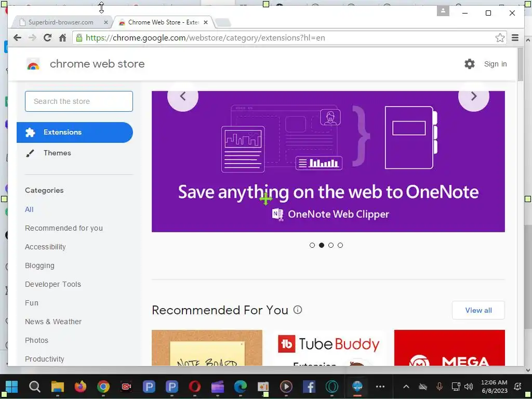This screenshot has height=399, width=532.
Task: Open Microsoft Edge from taskbar
Action: pos(240,387)
